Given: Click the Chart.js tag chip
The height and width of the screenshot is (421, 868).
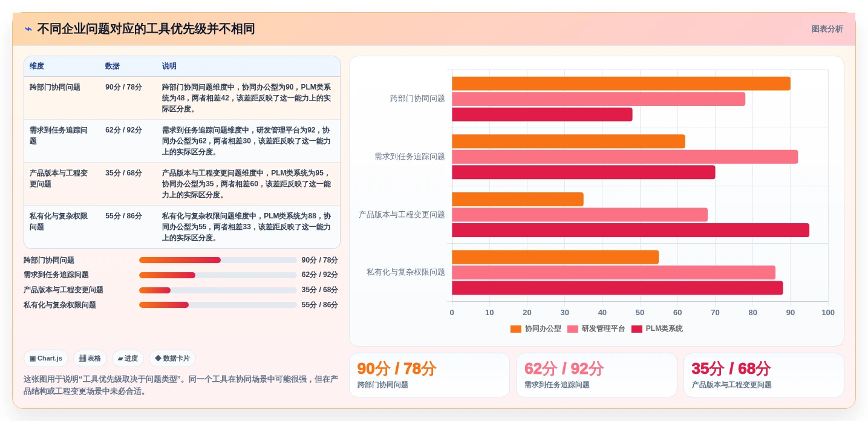Looking at the screenshot, I should pos(46,358).
